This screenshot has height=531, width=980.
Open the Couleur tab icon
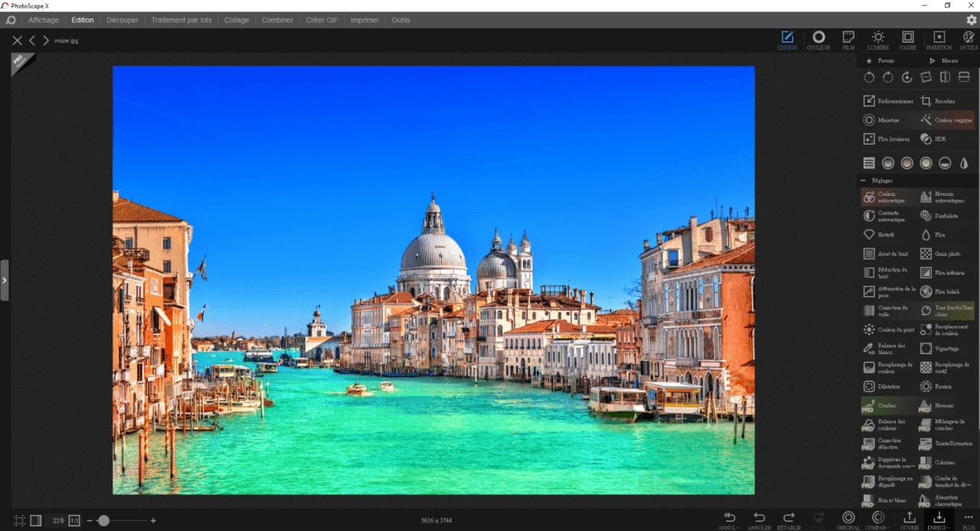pos(818,40)
